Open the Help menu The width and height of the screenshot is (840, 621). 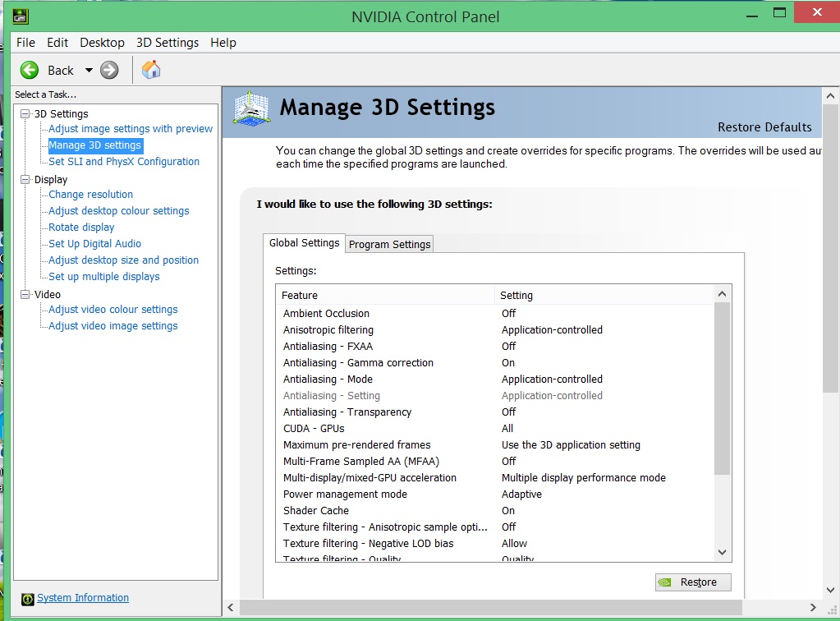click(x=223, y=43)
